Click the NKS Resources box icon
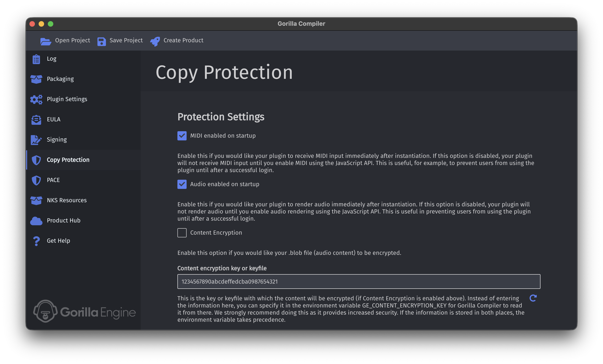Screen dimensions: 603x364 tap(36, 200)
